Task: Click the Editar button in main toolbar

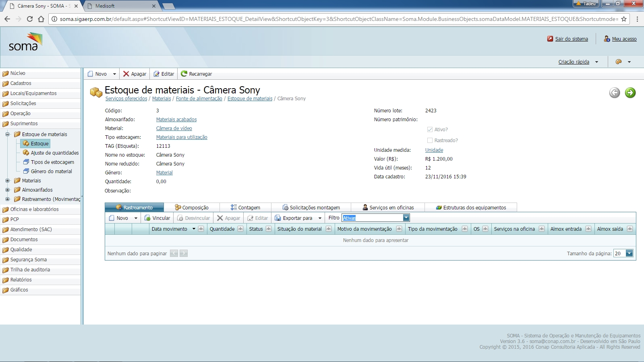Action: (x=164, y=74)
